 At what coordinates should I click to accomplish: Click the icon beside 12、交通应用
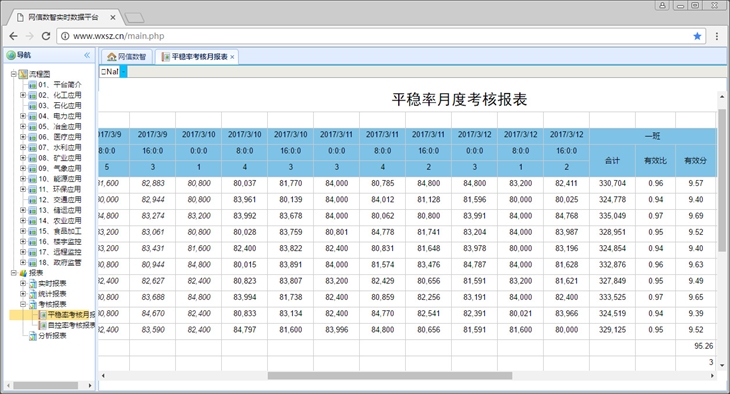[x=33, y=200]
